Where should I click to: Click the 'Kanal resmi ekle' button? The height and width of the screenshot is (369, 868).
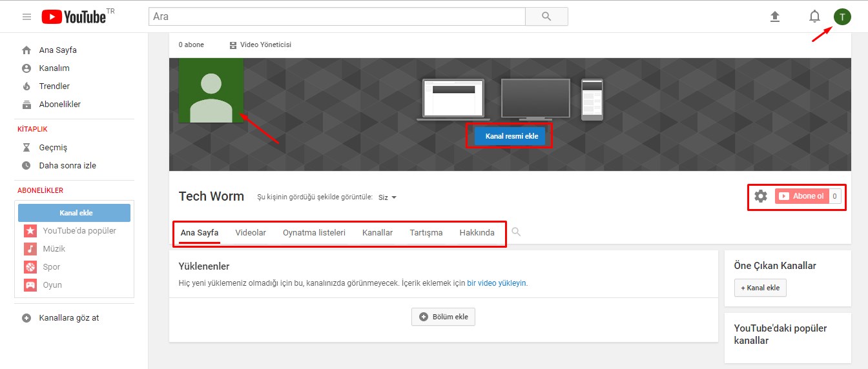[512, 137]
